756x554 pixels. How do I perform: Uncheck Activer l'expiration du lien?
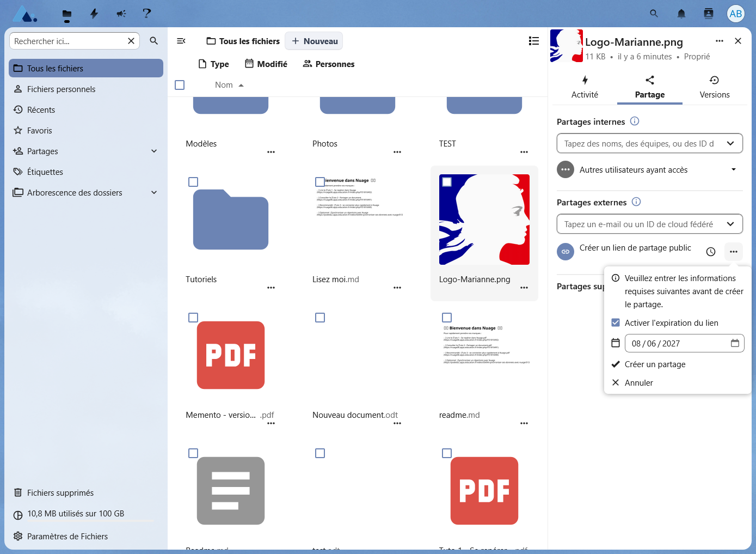pyautogui.click(x=616, y=322)
